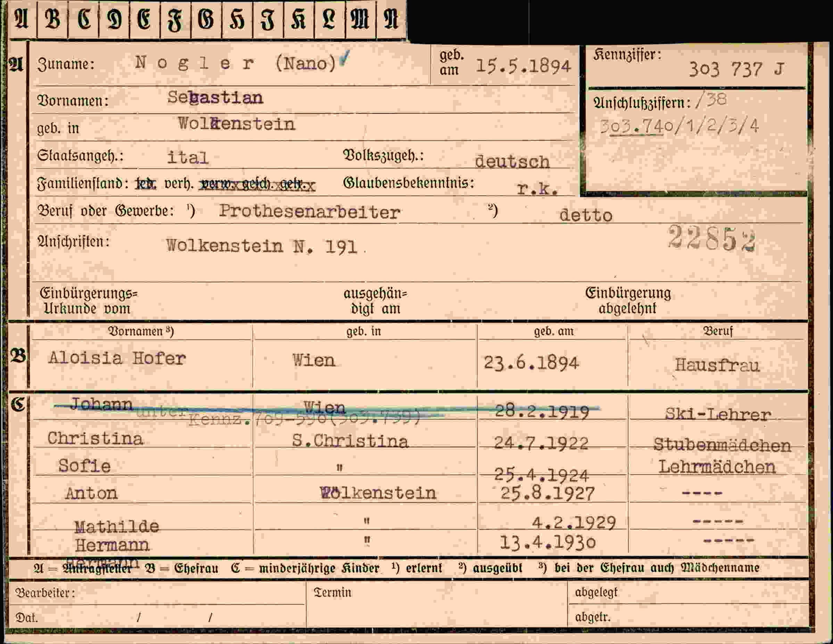Click birth date '24.7.1922'
833x644 pixels.
(x=541, y=443)
